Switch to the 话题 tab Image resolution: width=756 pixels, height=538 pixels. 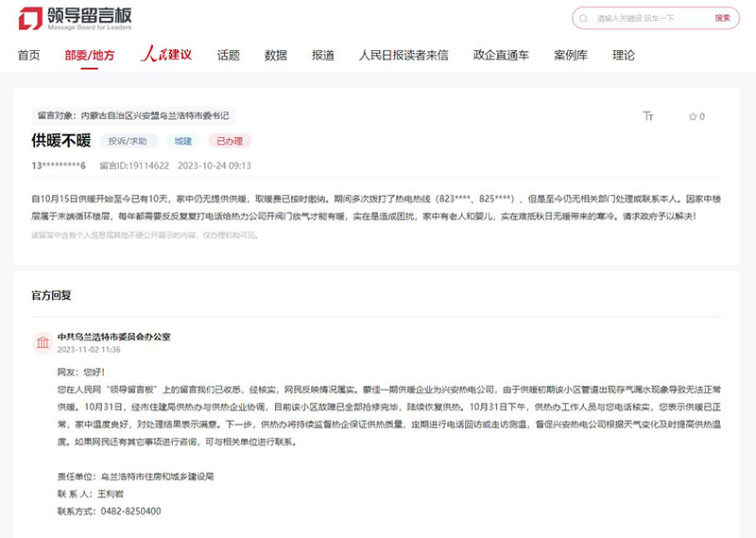point(229,56)
